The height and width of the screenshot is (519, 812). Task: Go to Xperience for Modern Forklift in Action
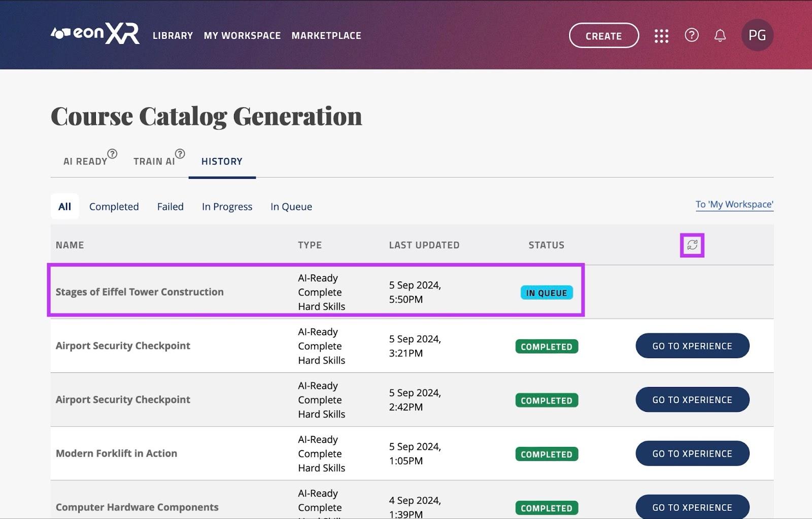(692, 453)
